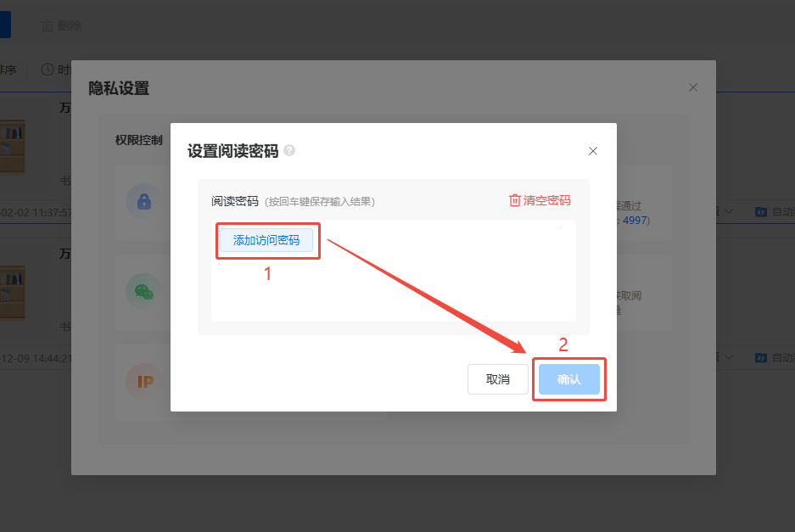Expand the dropdown chevron on the first book row
The image size is (795, 532).
coord(729,211)
